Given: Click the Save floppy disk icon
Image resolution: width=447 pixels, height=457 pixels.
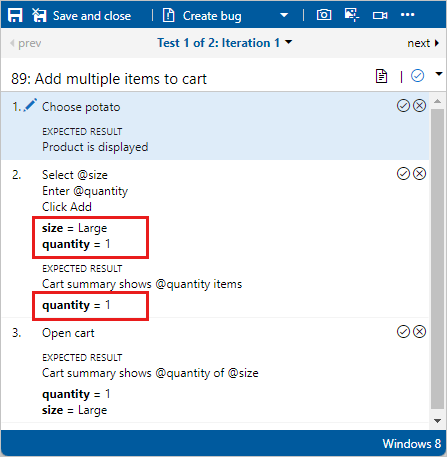Looking at the screenshot, I should [15, 15].
